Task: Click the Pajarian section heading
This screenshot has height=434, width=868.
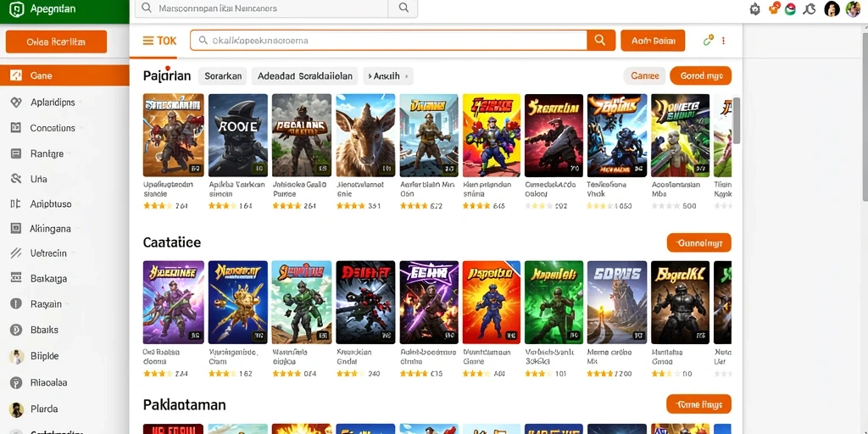Action: click(167, 75)
